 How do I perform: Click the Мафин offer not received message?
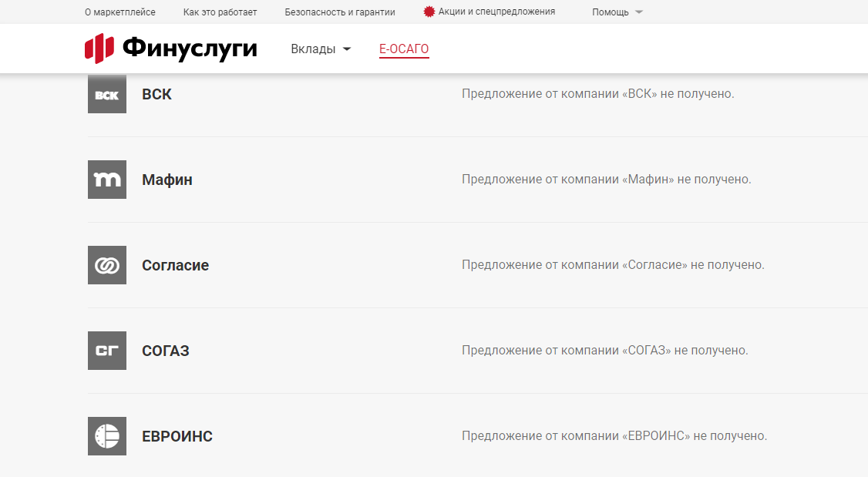[x=607, y=180]
